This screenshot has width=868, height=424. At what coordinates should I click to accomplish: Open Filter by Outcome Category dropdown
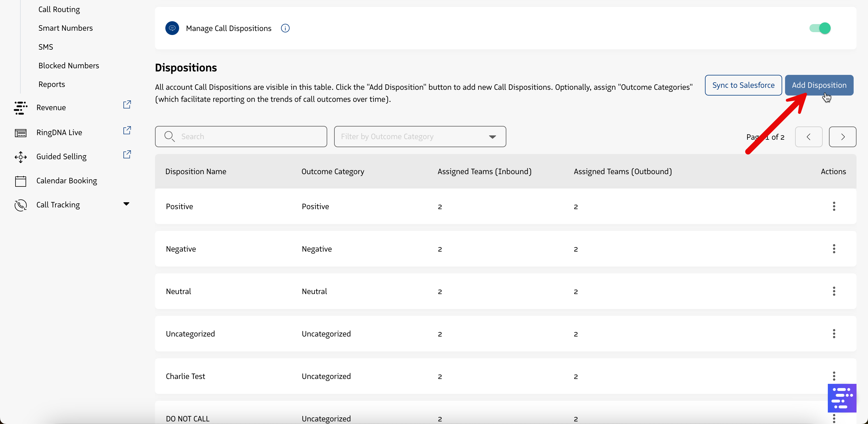[x=420, y=137]
